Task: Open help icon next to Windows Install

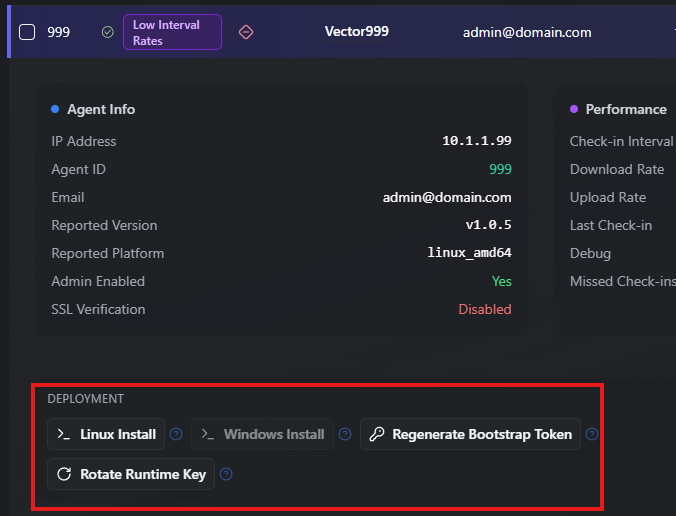Action: (345, 434)
